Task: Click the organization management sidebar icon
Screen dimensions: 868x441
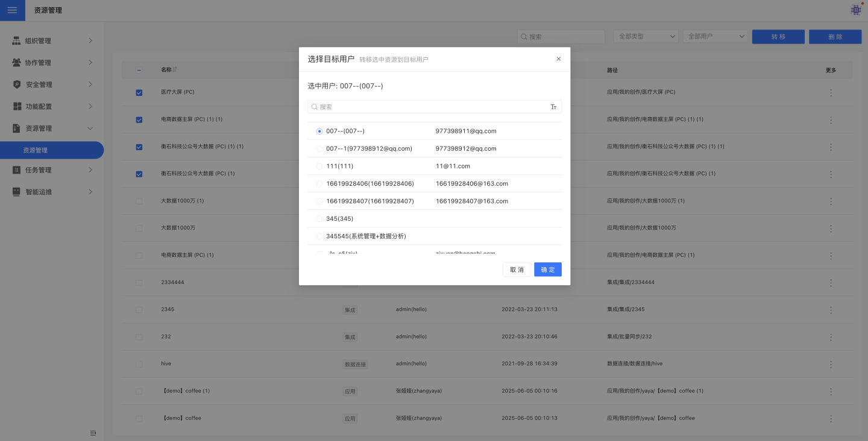Action: (17, 41)
